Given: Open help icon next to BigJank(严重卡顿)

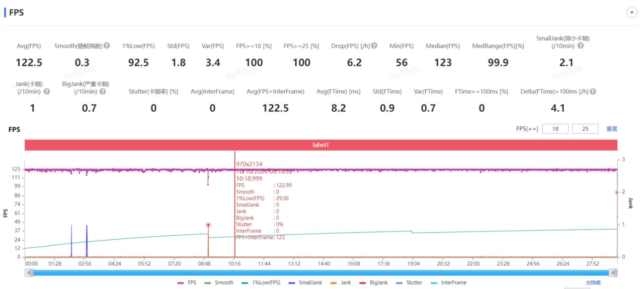Looking at the screenshot, I should (103, 92).
